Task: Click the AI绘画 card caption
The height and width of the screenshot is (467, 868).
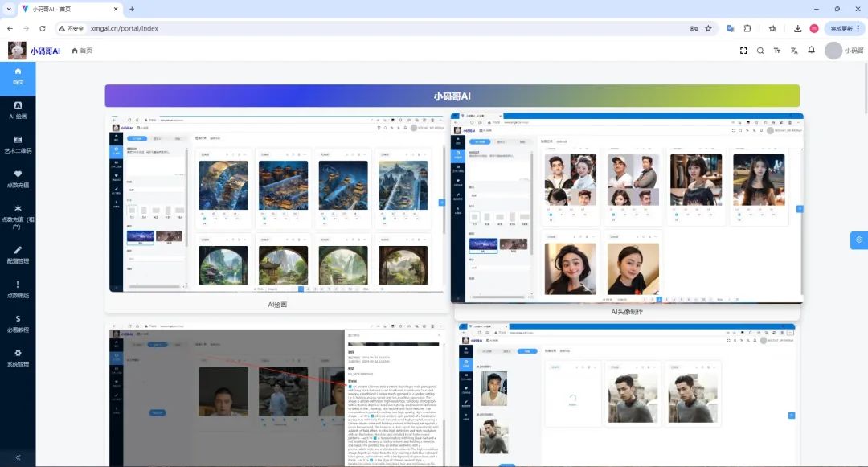Action: click(x=276, y=305)
